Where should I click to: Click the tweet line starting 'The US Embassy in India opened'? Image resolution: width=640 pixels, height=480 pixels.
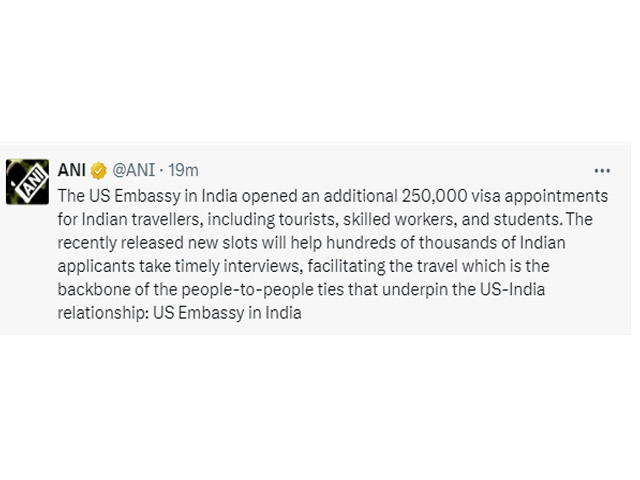[333, 196]
